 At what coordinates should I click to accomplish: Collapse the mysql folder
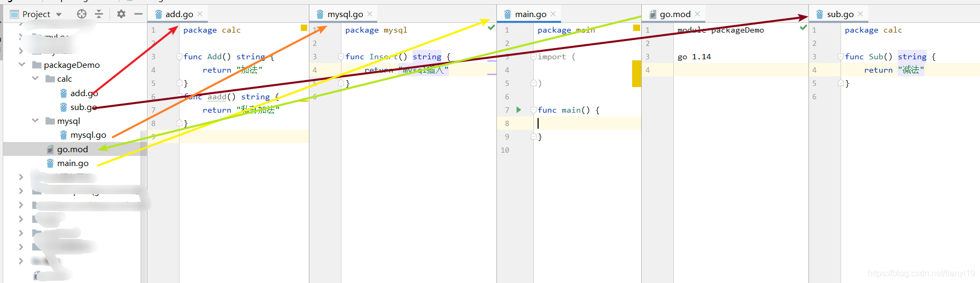click(35, 121)
